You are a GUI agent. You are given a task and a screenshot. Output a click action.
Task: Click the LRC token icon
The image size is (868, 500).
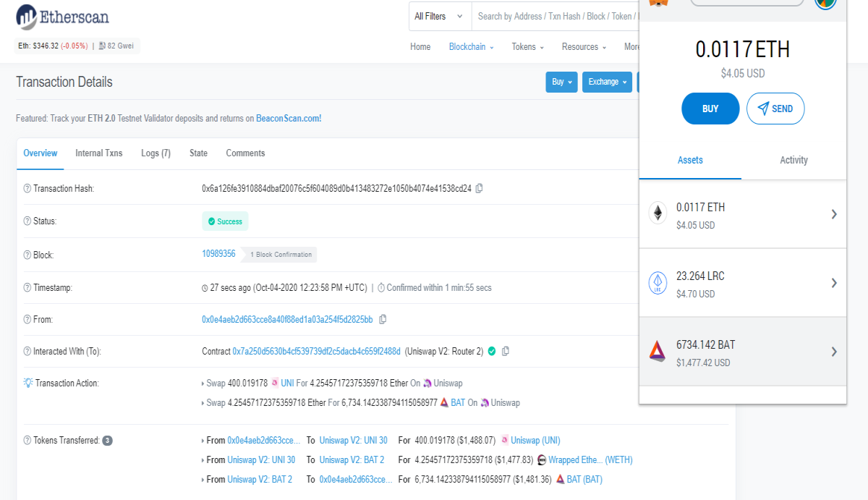click(658, 282)
